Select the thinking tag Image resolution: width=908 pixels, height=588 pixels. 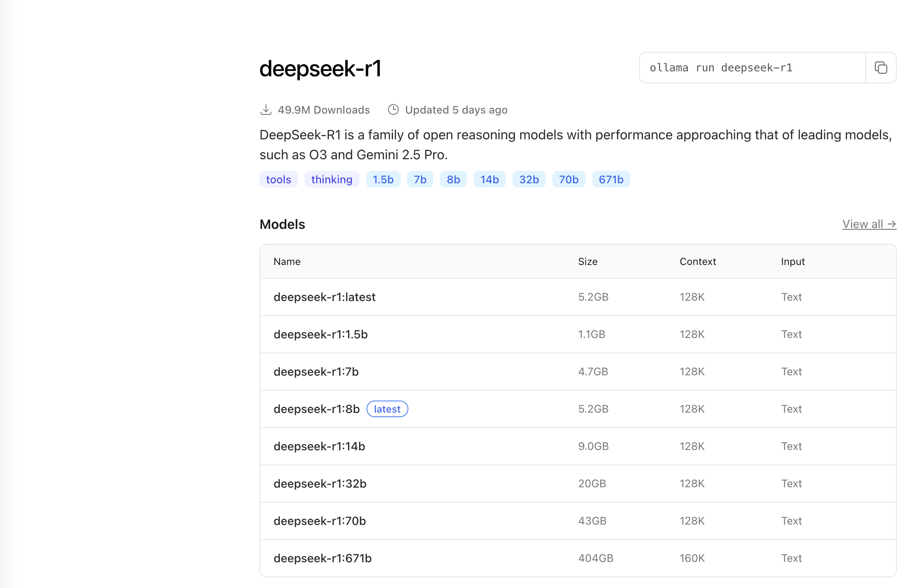[332, 179]
